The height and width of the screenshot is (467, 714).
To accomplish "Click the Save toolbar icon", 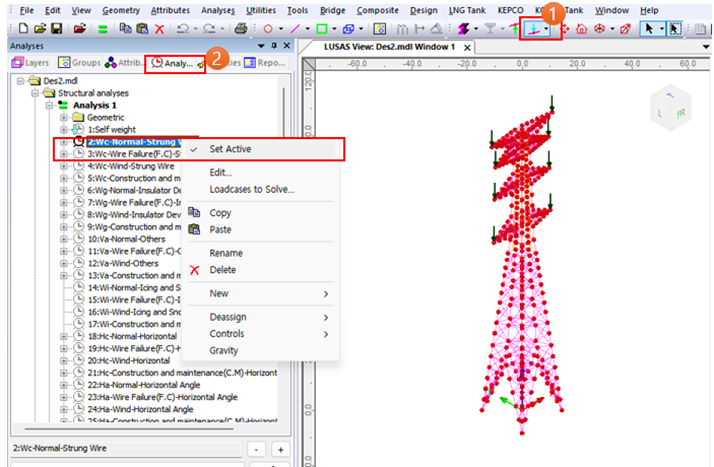I will click(x=56, y=29).
